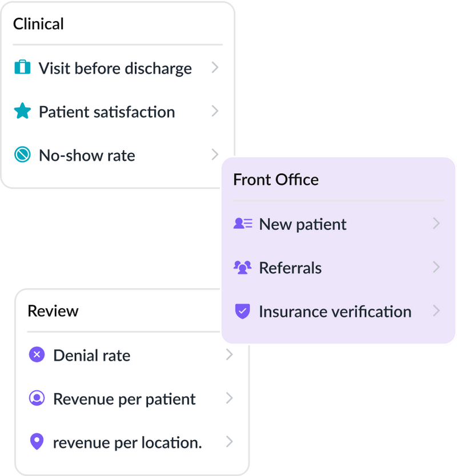
Task: Open the revenue per location item text
Action: [127, 442]
